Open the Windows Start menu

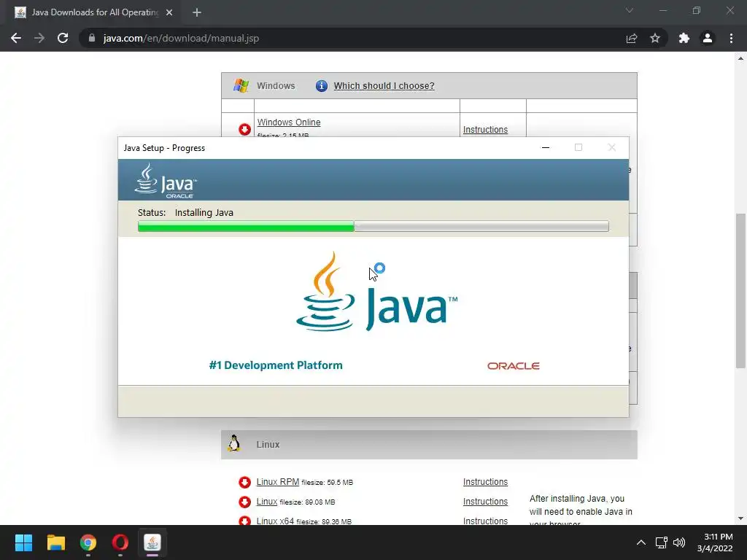point(23,542)
